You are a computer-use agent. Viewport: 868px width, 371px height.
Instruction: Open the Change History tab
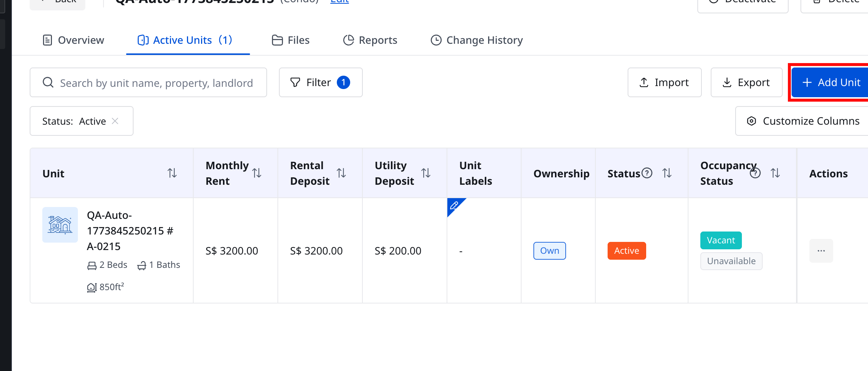tap(477, 40)
